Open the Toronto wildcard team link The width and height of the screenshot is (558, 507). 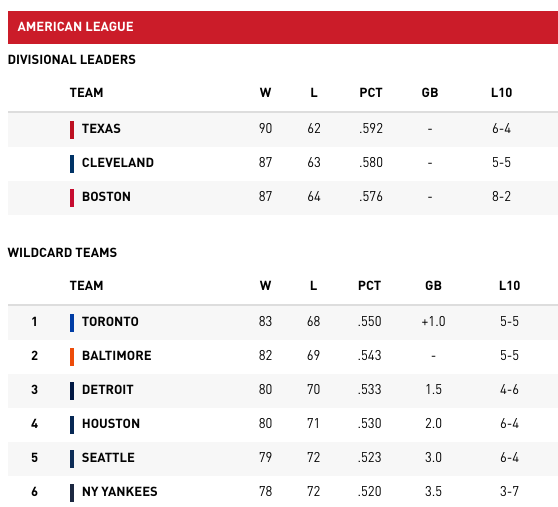(x=110, y=322)
